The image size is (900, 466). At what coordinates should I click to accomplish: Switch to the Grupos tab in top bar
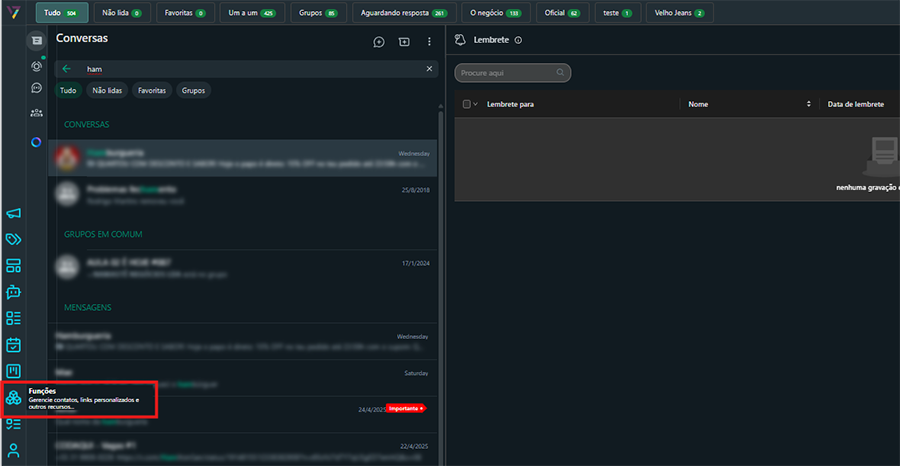click(x=317, y=13)
